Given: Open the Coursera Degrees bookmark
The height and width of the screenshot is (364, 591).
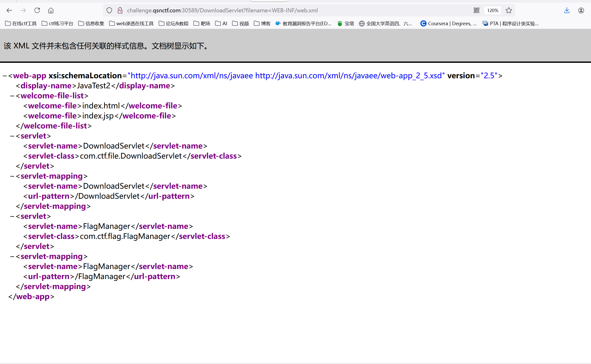Looking at the screenshot, I should click(x=448, y=23).
